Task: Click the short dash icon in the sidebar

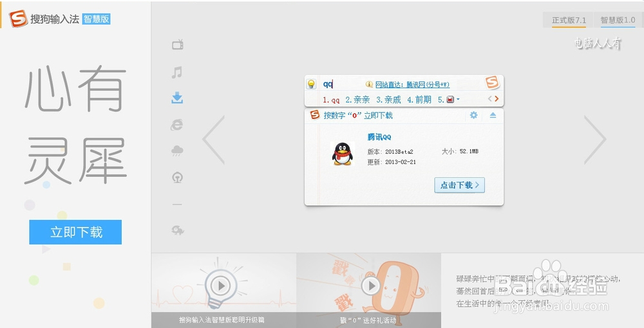Action: click(177, 204)
